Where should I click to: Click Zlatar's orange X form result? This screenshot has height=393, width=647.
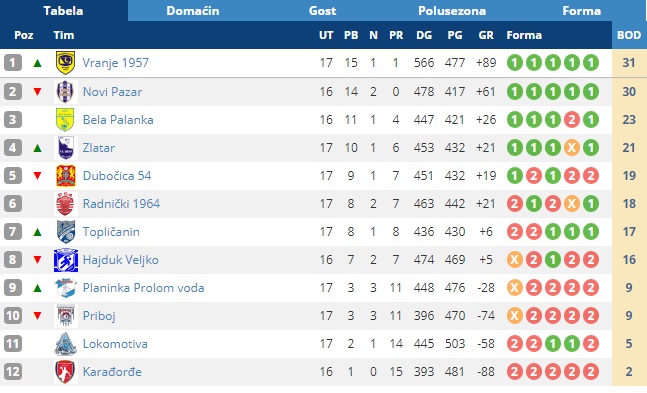click(572, 147)
